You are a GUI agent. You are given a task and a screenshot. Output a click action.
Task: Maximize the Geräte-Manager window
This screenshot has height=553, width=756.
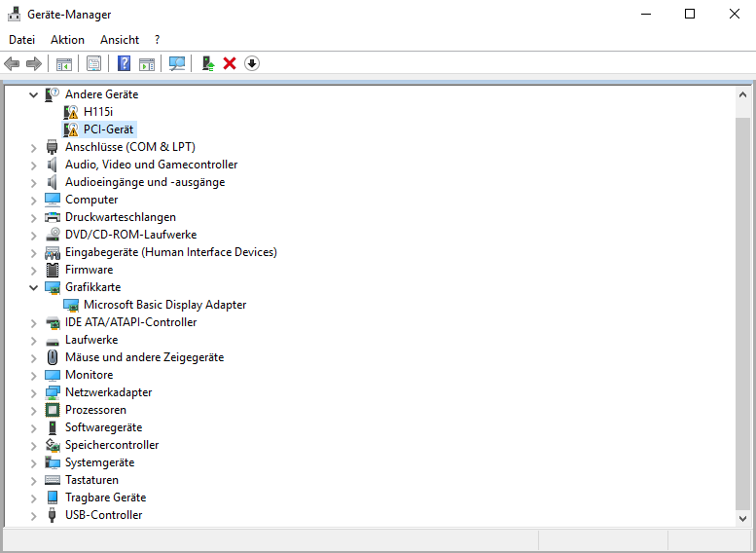[x=690, y=14]
